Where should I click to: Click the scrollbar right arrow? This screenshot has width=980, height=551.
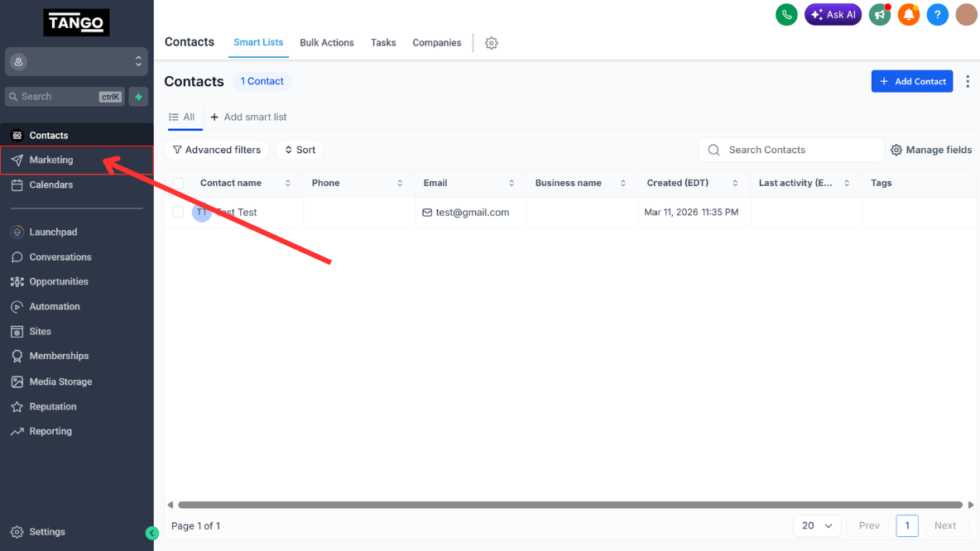point(971,505)
